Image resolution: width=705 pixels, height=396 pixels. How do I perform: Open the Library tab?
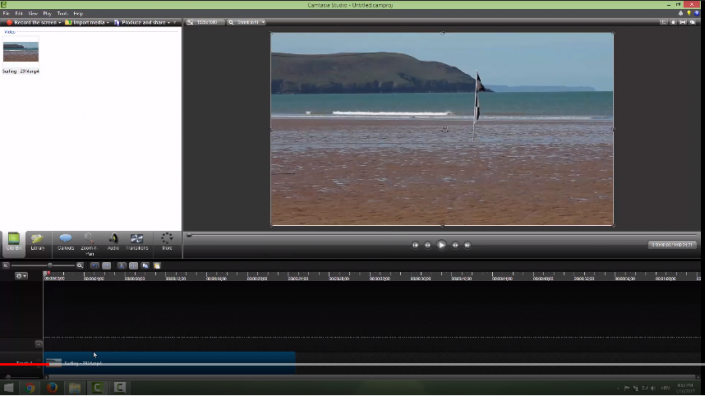click(x=37, y=242)
